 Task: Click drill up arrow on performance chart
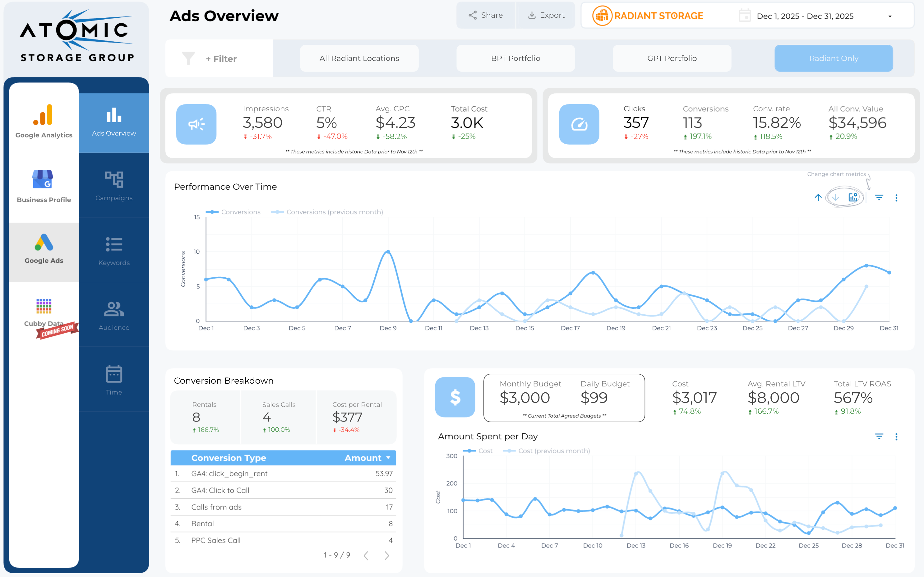tap(818, 197)
